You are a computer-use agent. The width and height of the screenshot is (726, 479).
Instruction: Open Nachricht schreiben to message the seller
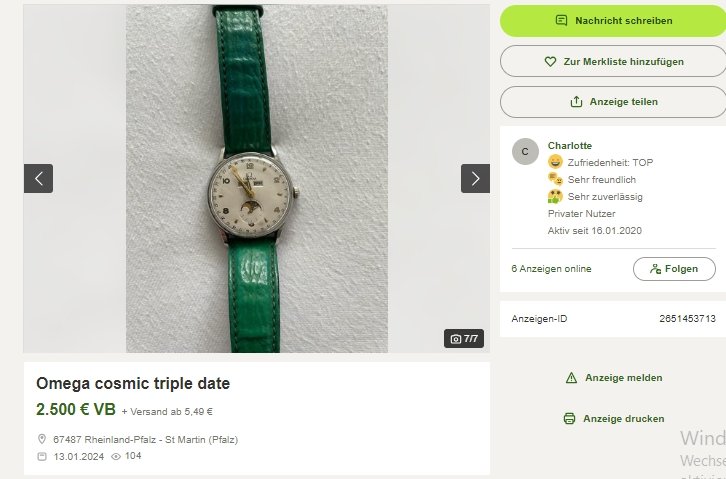(x=613, y=20)
